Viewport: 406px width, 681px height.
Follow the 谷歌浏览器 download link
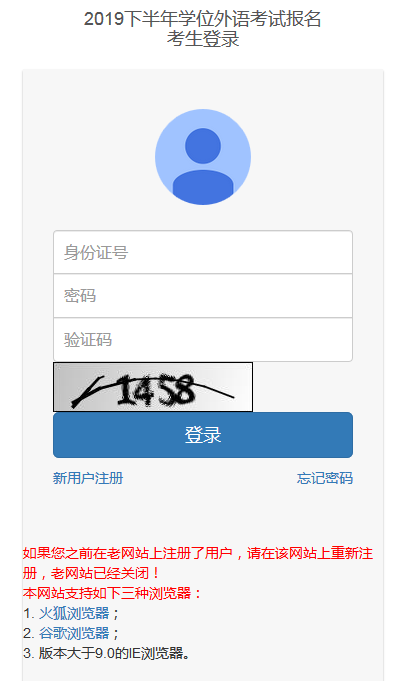coord(74,633)
